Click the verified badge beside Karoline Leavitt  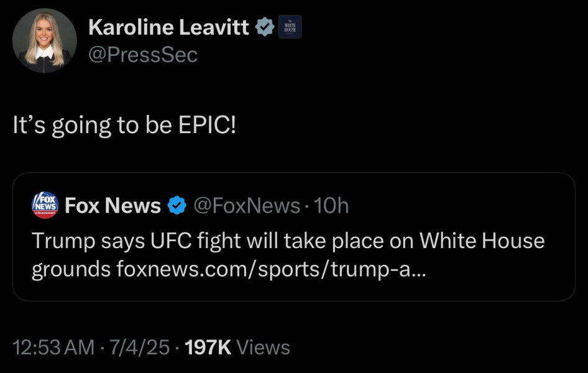click(266, 27)
